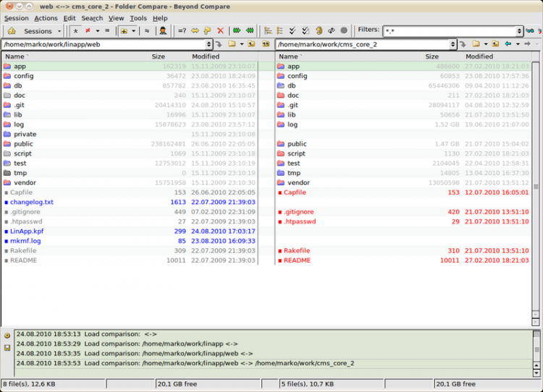Open the Actions menu
The width and height of the screenshot is (543, 392).
point(46,18)
